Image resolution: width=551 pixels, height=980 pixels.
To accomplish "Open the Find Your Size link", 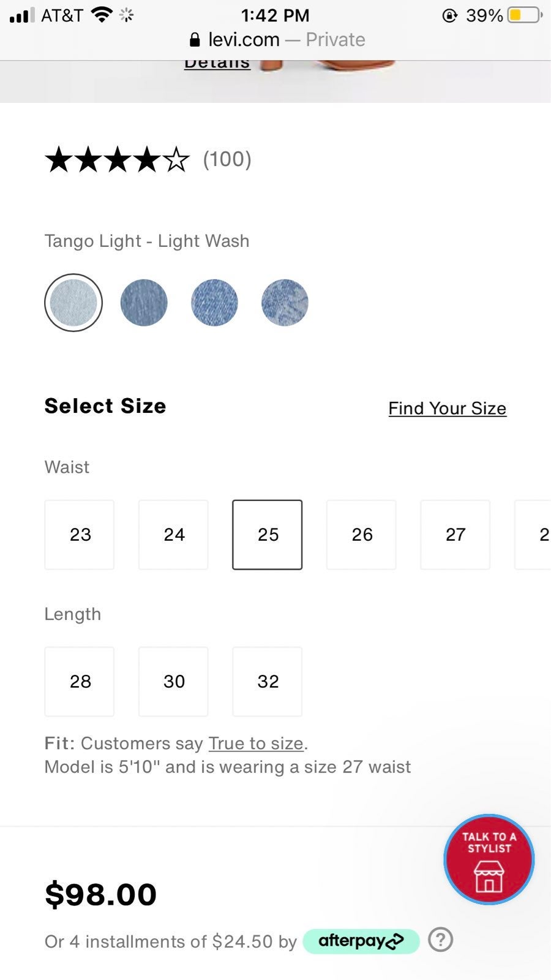I will pyautogui.click(x=448, y=409).
